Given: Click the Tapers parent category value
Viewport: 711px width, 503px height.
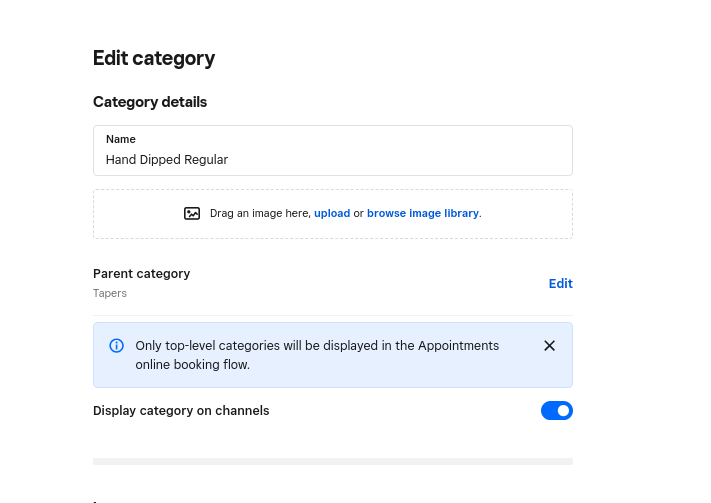Looking at the screenshot, I should coord(110,293).
